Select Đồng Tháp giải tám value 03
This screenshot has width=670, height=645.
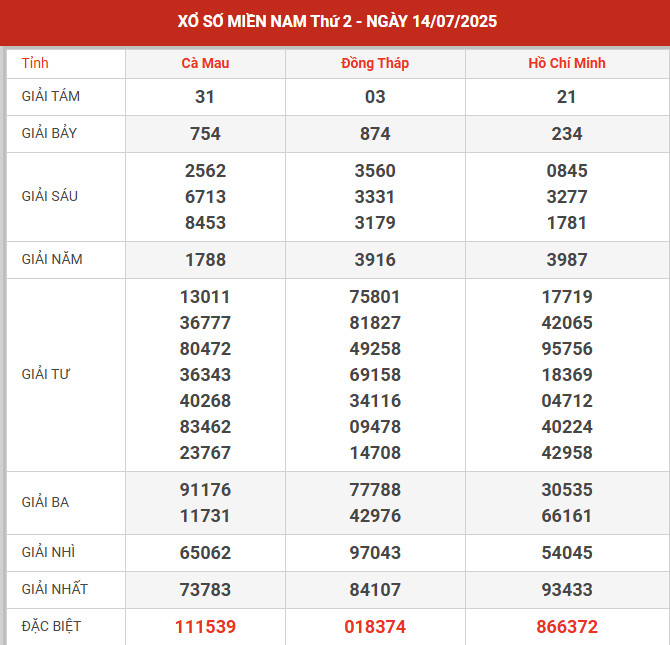click(x=375, y=97)
